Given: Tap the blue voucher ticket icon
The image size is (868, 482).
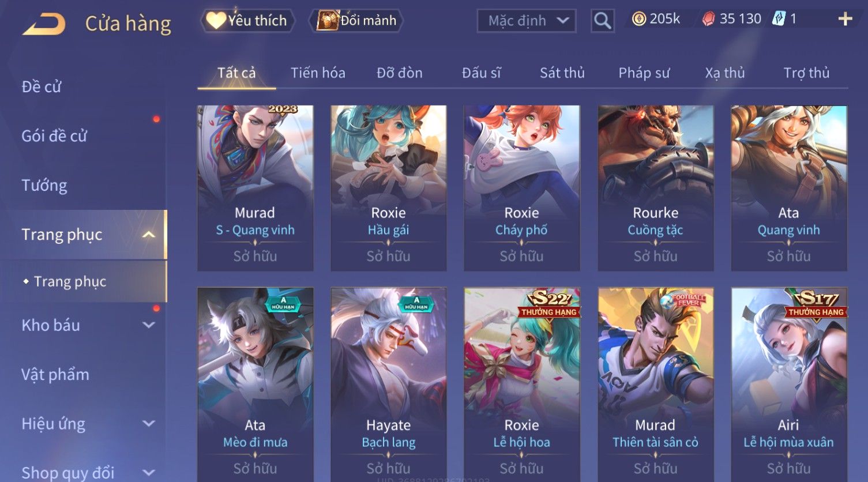Looking at the screenshot, I should coord(779,19).
